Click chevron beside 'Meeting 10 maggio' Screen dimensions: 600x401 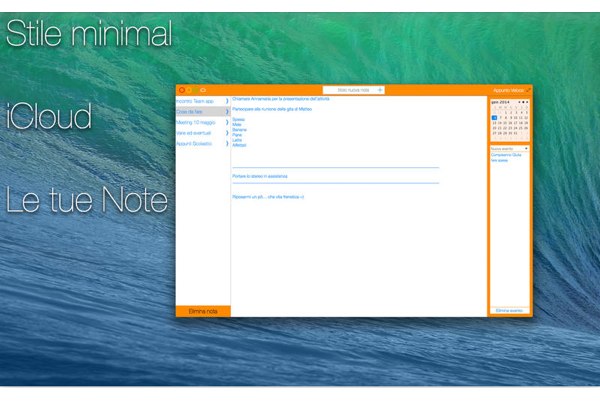[227, 122]
